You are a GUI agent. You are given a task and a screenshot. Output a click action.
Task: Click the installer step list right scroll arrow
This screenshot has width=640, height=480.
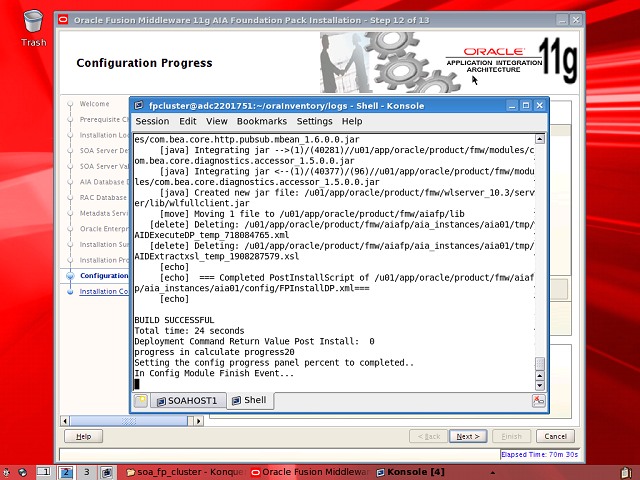[198, 421]
